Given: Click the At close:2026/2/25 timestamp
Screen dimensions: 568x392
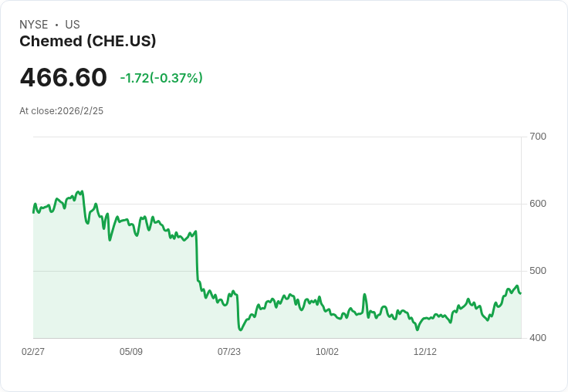Looking at the screenshot, I should click(x=61, y=111).
